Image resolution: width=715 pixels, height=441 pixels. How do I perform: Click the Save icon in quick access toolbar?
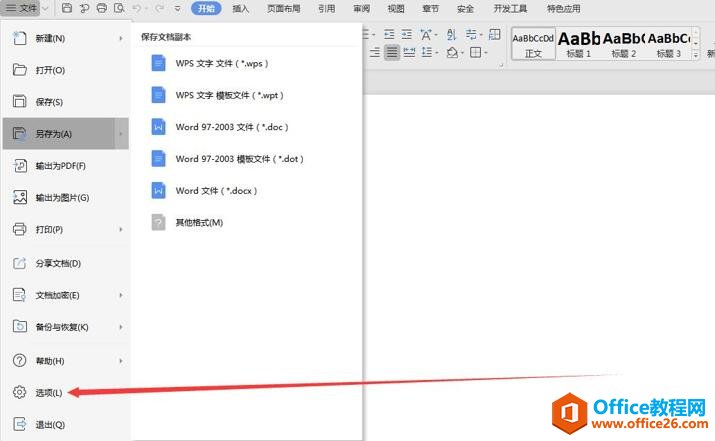tap(67, 8)
